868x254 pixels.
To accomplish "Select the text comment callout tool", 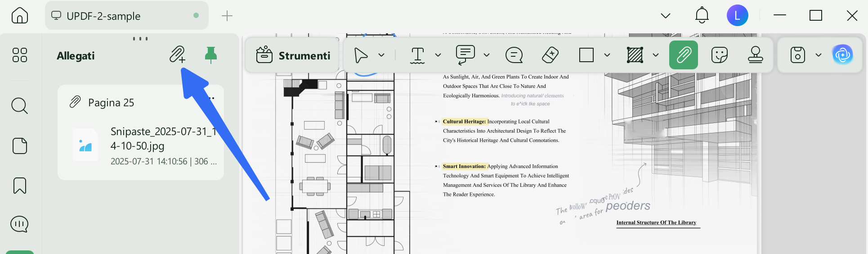I will 465,55.
